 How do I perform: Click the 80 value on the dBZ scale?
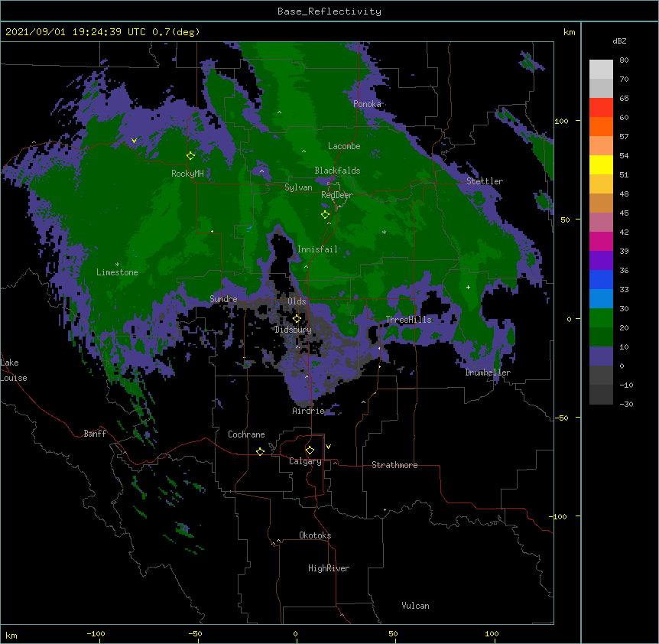[x=624, y=60]
